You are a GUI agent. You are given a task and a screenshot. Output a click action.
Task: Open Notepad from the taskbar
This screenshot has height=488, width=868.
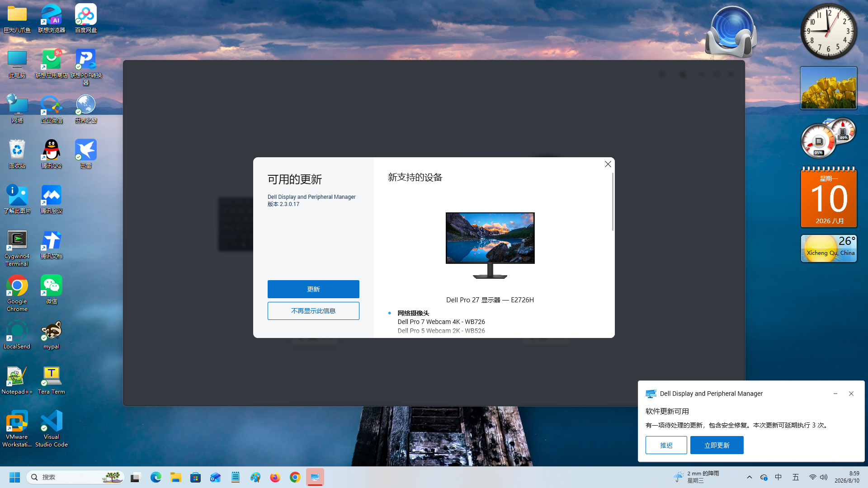(x=236, y=477)
